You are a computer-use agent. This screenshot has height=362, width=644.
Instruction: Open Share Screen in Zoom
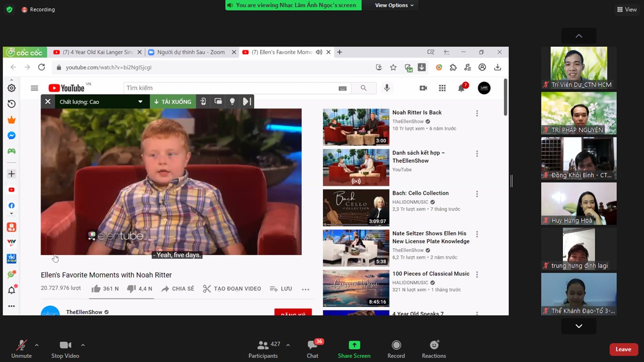click(354, 350)
